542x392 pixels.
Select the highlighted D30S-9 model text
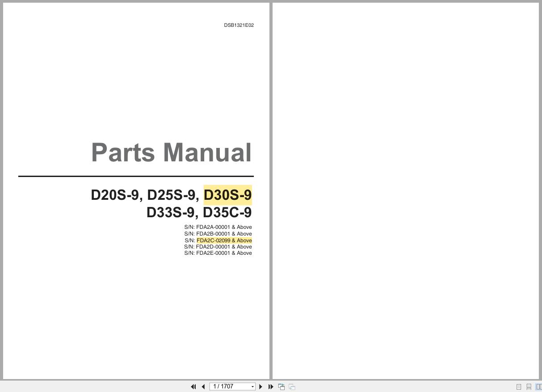click(x=227, y=195)
